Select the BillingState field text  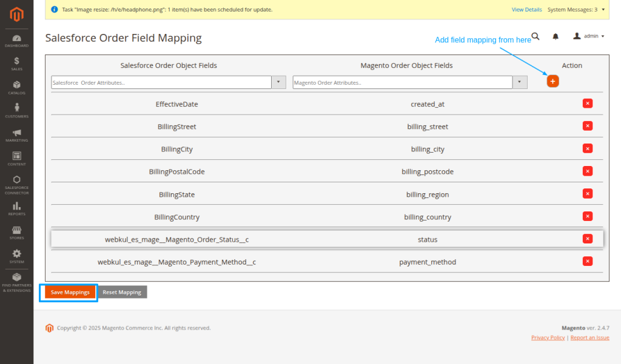[x=176, y=194]
